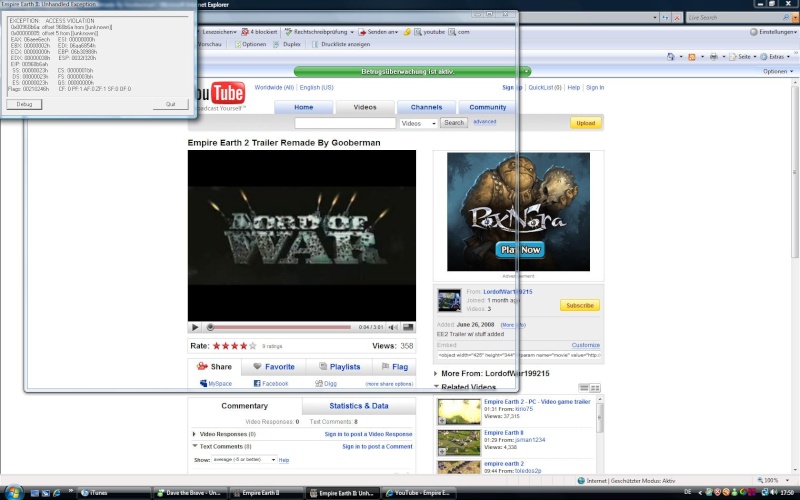This screenshot has height=500, width=800.
Task: Click the Customize embed link
Action: [585, 345]
